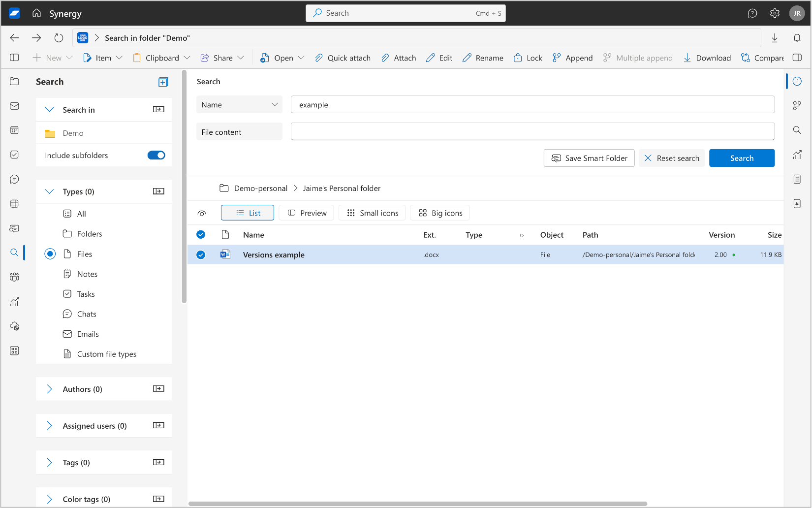The height and width of the screenshot is (508, 812).
Task: Click the Name search input with example
Action: (x=532, y=104)
